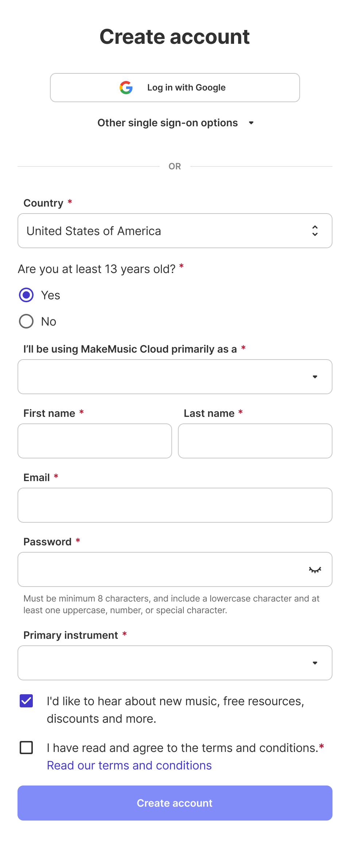Click the Google logo icon

click(126, 88)
